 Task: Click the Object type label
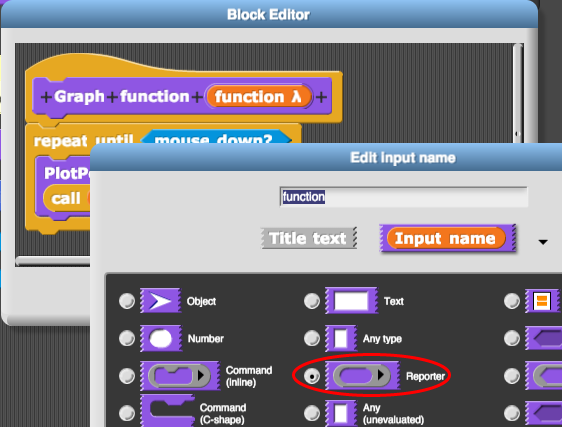click(201, 301)
